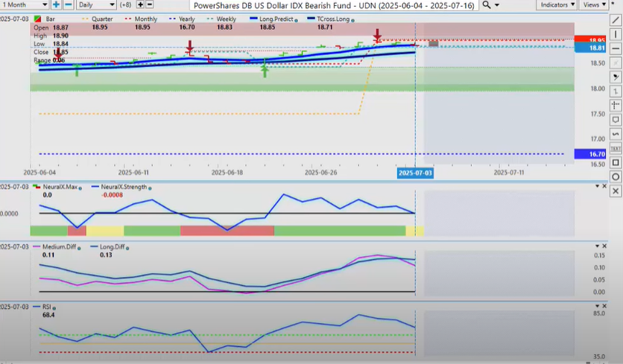Screen dimensions: 623x364
Task: Select the circle drawing tool
Action: coord(616,176)
